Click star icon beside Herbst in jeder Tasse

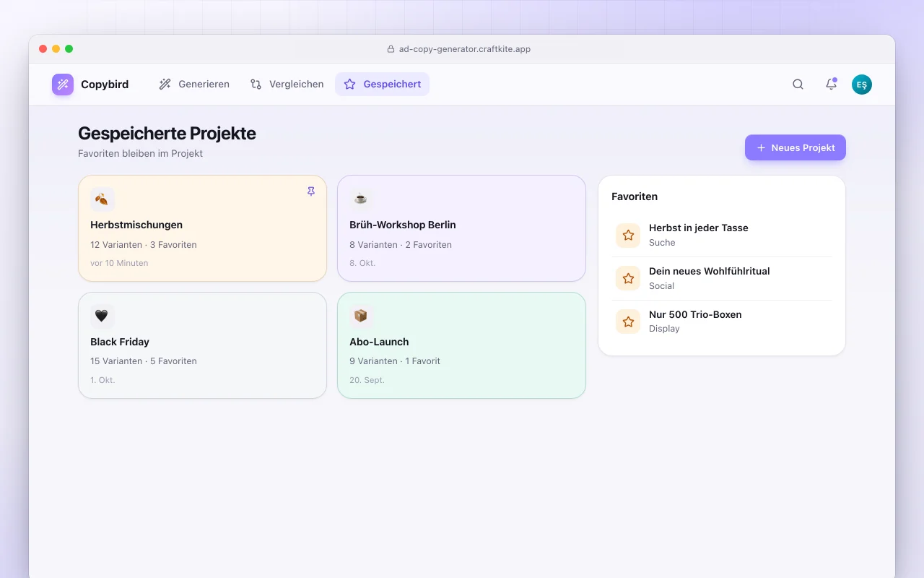[628, 236]
